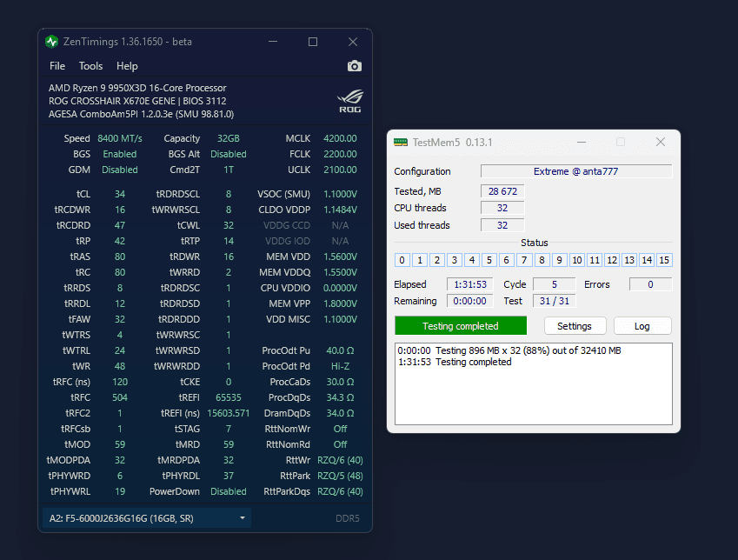Click the log line 'Testing 896 MB x 32'
The width and height of the screenshot is (738, 560).
[x=509, y=350]
